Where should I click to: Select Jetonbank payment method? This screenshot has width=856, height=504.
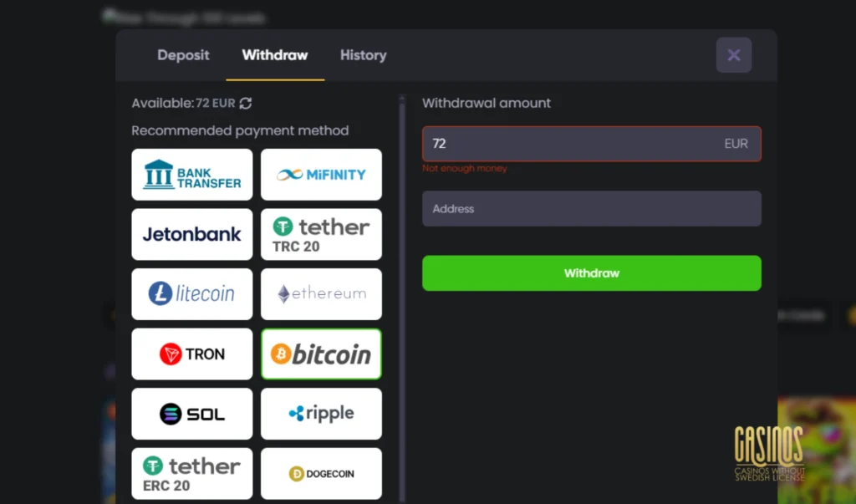tap(191, 234)
